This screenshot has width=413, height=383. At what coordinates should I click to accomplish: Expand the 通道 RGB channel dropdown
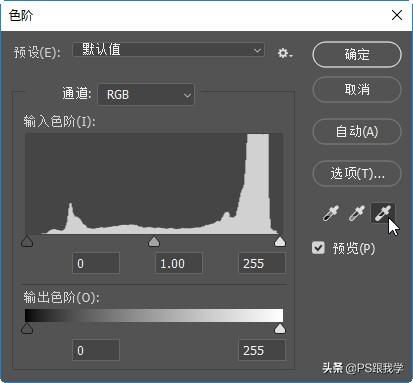coord(146,94)
